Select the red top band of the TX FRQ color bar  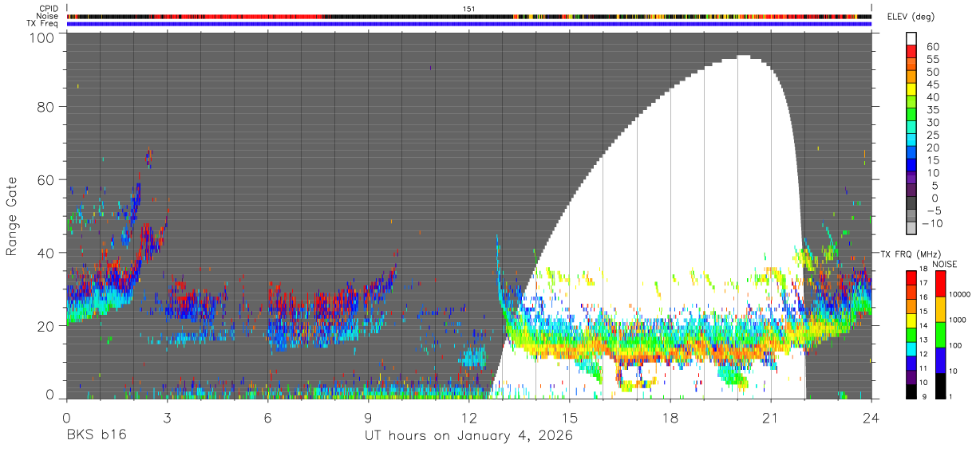tap(911, 277)
